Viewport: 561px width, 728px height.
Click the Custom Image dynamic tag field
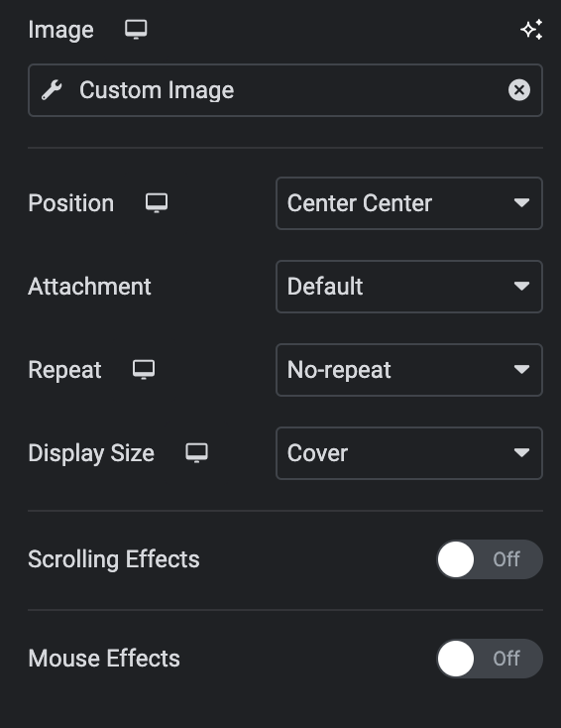[x=285, y=90]
